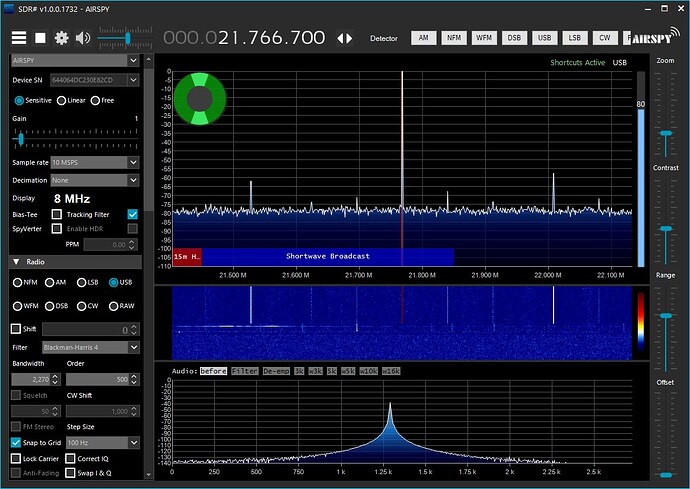
Task: Collapse the Radio panel section
Action: (x=16, y=262)
